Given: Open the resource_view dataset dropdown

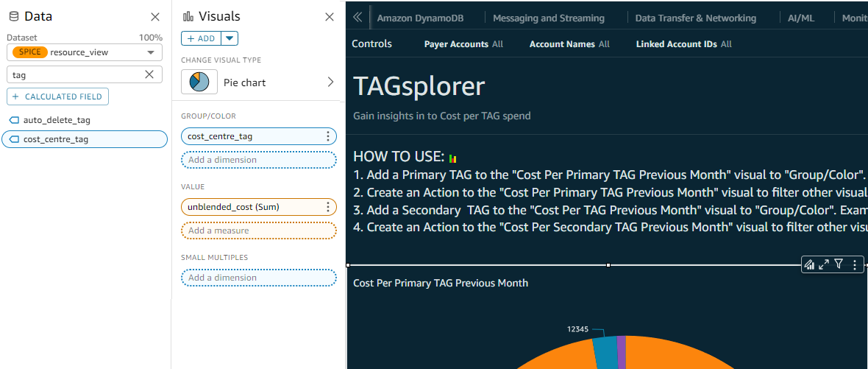Looking at the screenshot, I should point(85,52).
